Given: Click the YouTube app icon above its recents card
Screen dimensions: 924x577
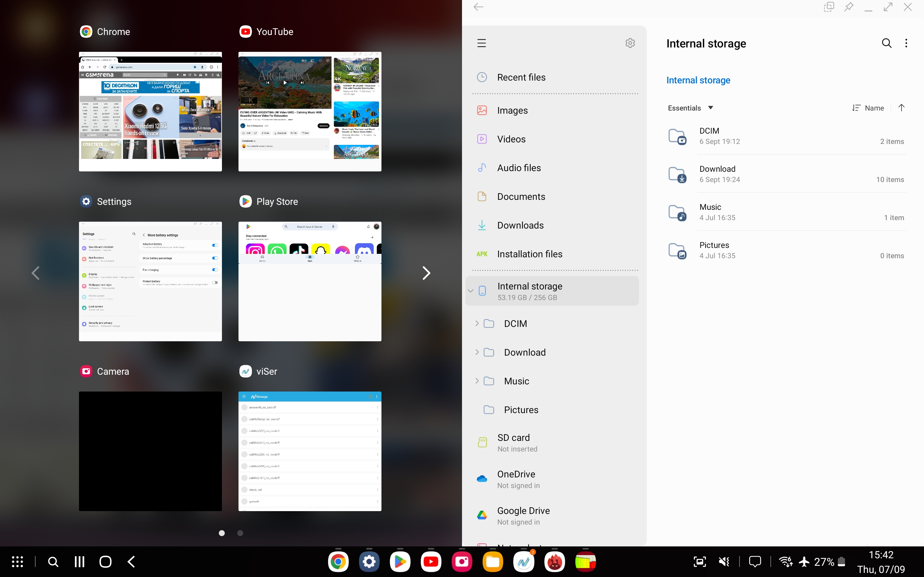Looking at the screenshot, I should 246,32.
